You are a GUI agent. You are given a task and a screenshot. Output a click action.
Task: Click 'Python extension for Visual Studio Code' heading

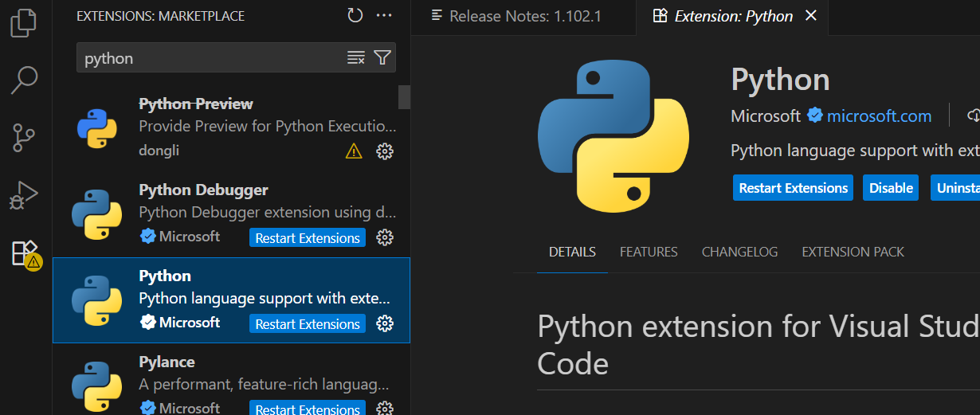[759, 345]
